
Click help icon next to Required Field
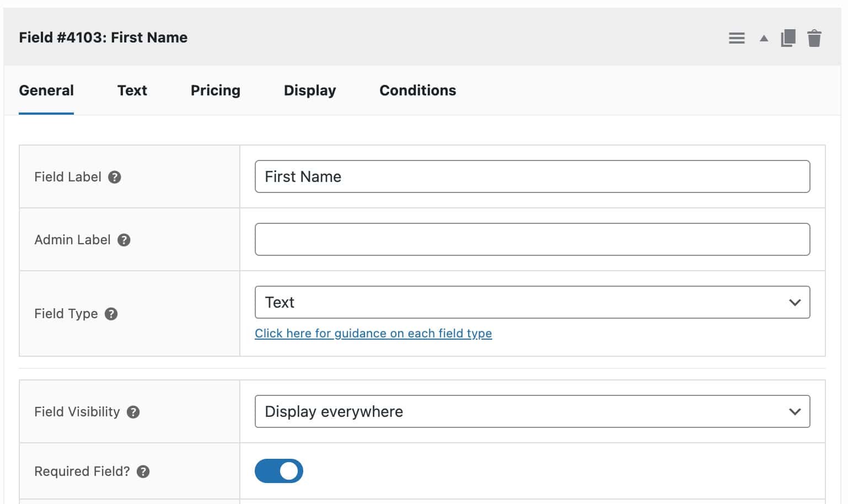pos(143,471)
